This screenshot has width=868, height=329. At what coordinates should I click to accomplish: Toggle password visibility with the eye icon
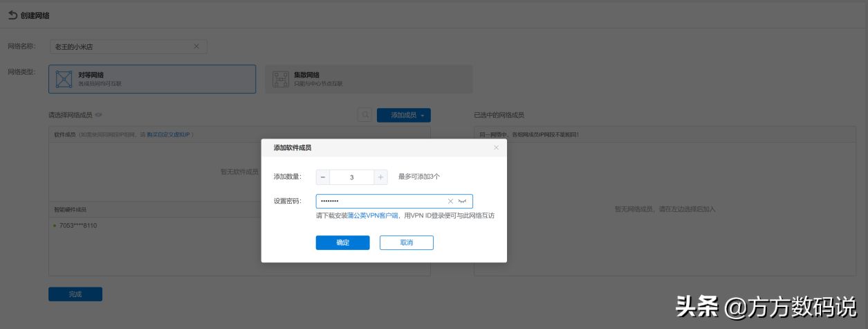463,201
